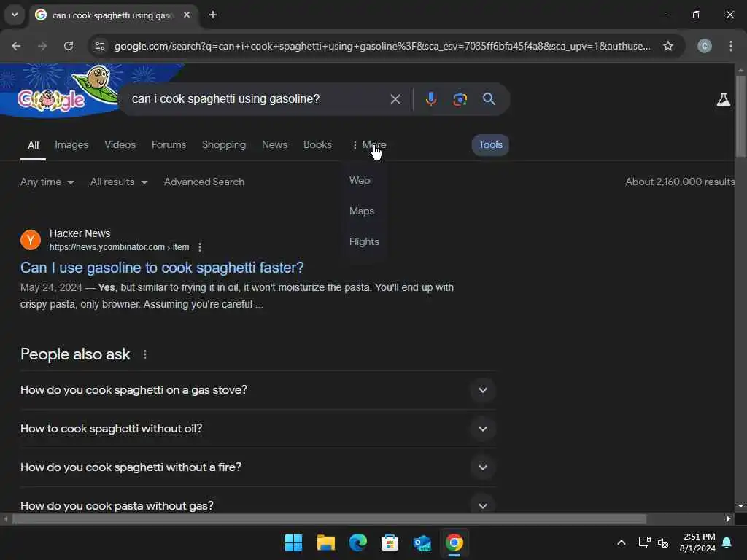Open the tab search dropdown arrow
747x560 pixels.
pyautogui.click(x=15, y=15)
